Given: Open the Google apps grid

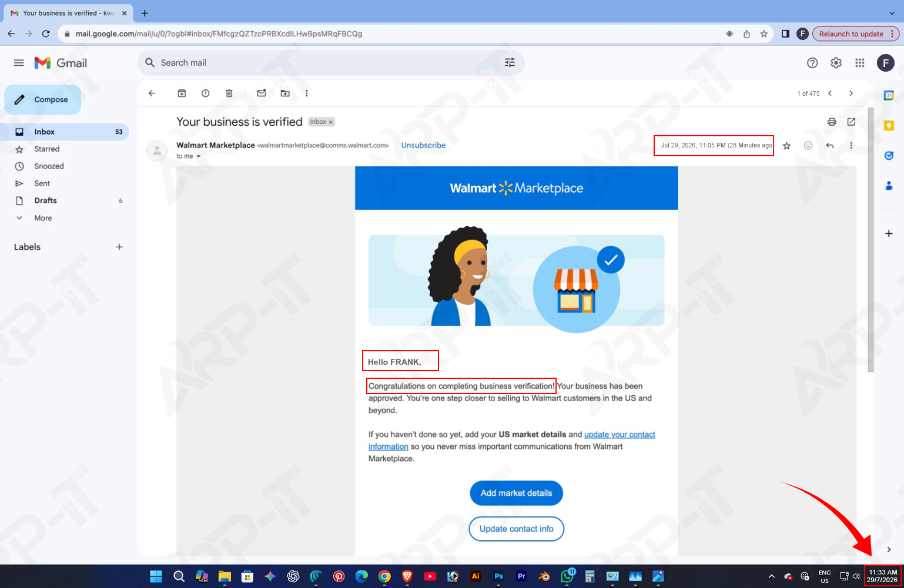Looking at the screenshot, I should (860, 63).
